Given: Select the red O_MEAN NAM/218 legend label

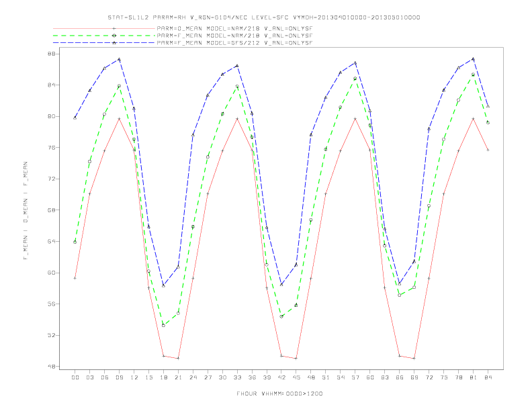Looking at the screenshot, I should [234, 28].
